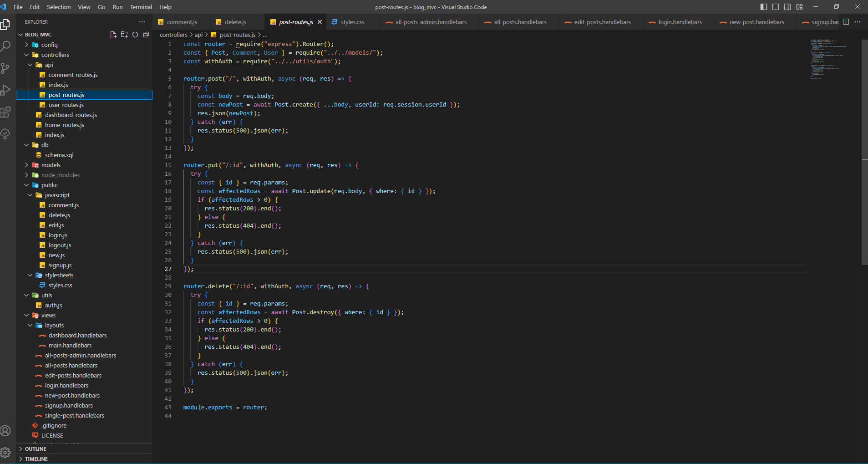Switch to the login.handlebars tab
The width and height of the screenshot is (868, 464).
click(680, 22)
